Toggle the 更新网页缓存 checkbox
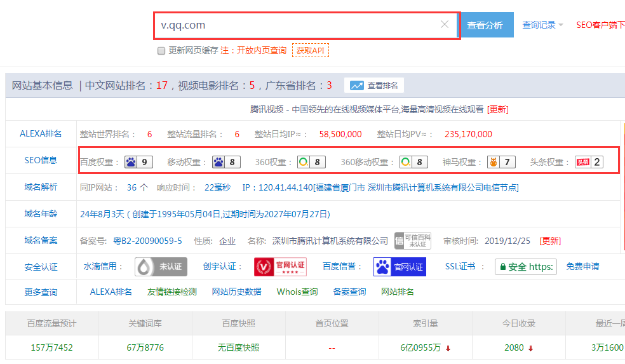 161,51
